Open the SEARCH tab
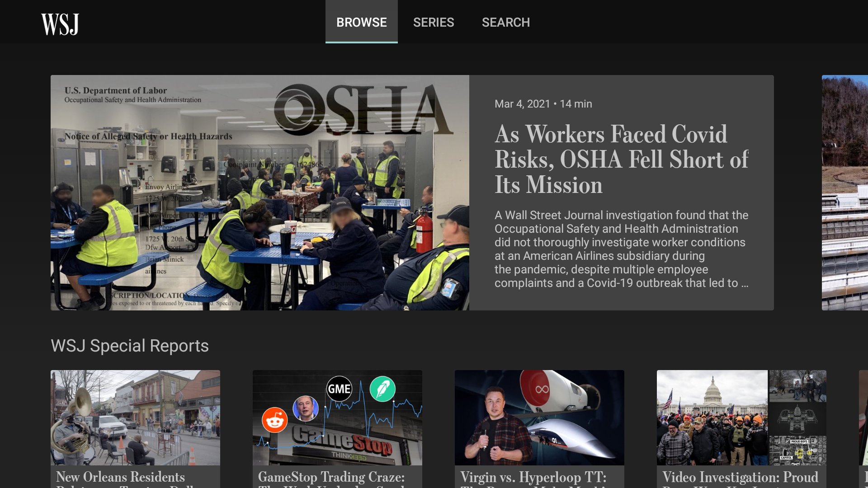Image resolution: width=868 pixels, height=488 pixels. pos(506,22)
